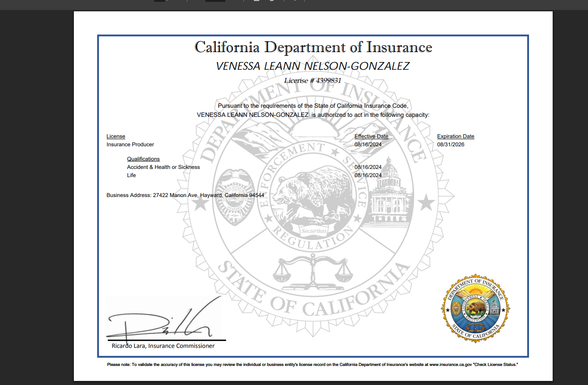This screenshot has height=385, width=588.
Task: Click the police badge in the watermark
Action: [232, 196]
